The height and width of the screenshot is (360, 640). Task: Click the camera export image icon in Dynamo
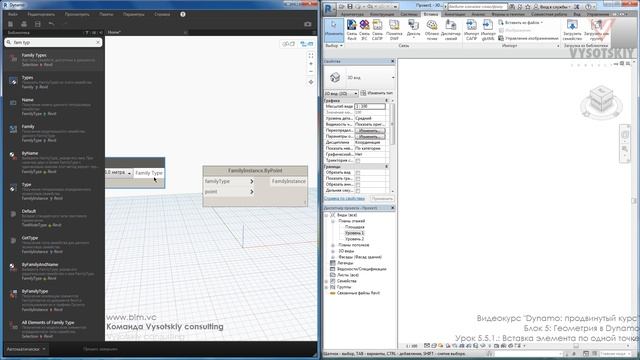pyautogui.click(x=308, y=24)
